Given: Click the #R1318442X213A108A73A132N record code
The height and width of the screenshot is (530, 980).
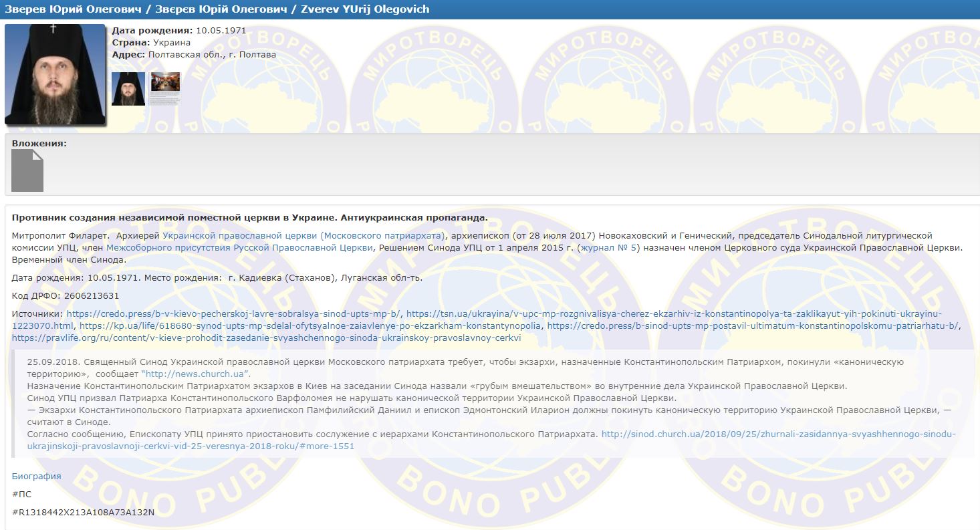Looking at the screenshot, I should tap(83, 512).
